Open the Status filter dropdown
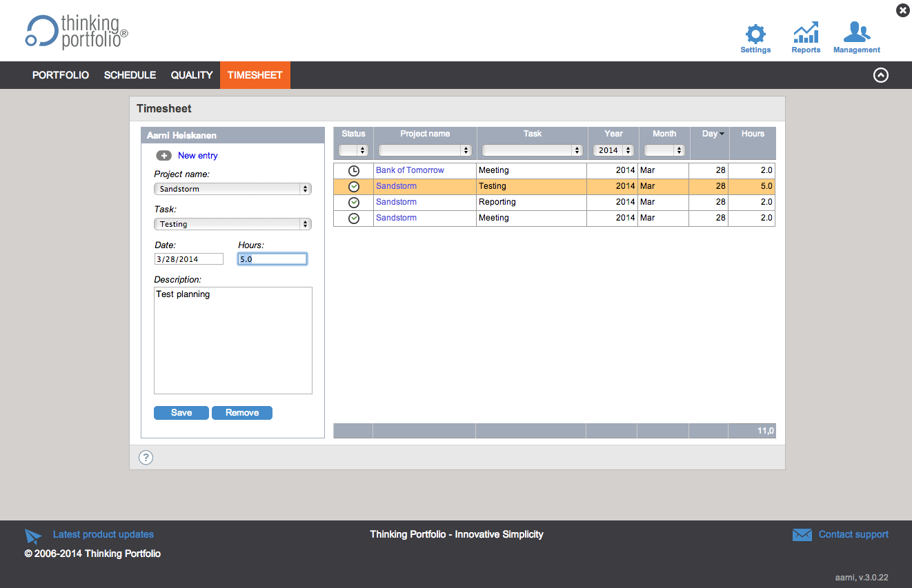The image size is (912, 588). tap(353, 150)
